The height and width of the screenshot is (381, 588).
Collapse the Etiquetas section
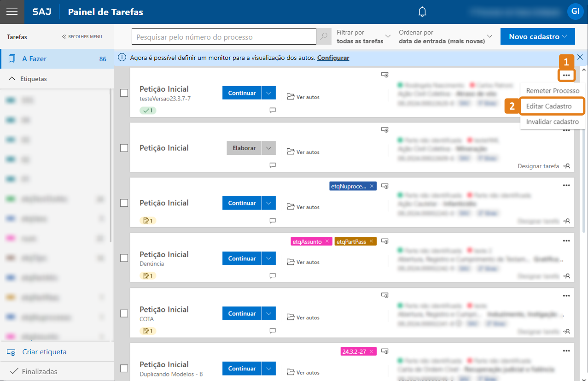(12, 79)
